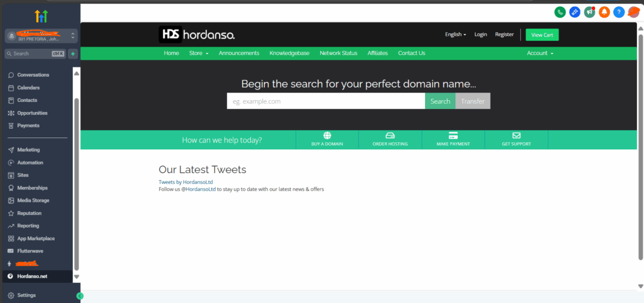Click the green plus quick-add icon beside Search
This screenshot has width=644, height=303.
point(73,54)
